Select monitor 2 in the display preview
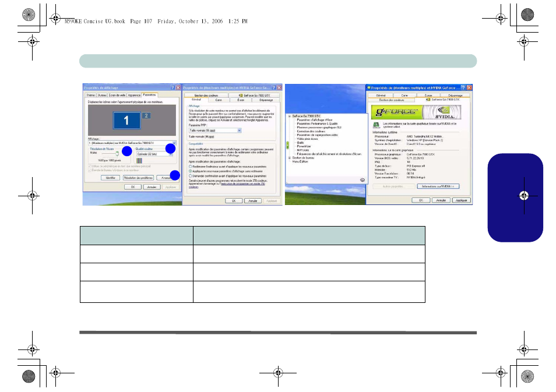 (x=146, y=116)
